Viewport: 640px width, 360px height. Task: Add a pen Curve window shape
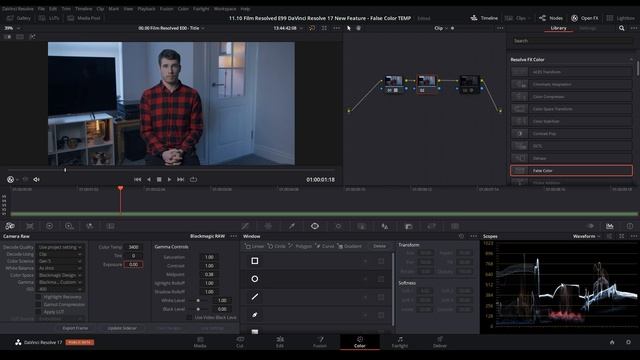(x=255, y=315)
